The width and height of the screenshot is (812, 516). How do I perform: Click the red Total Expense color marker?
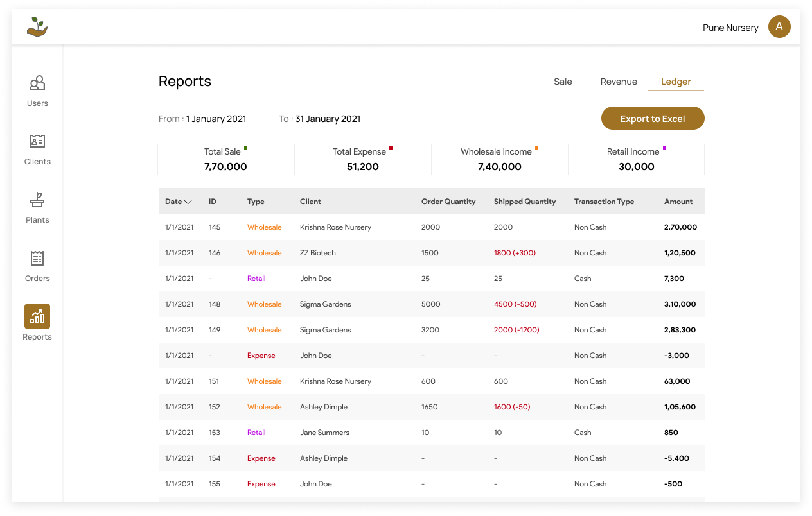click(x=391, y=148)
